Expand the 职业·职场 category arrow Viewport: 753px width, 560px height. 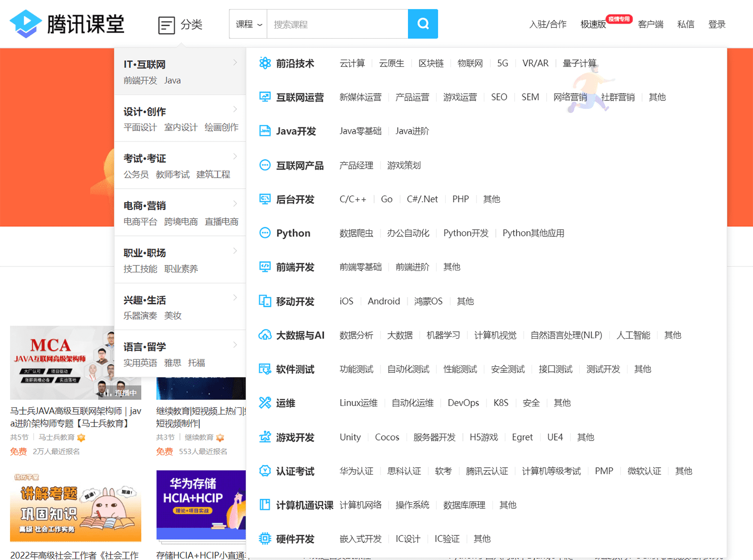(x=235, y=251)
